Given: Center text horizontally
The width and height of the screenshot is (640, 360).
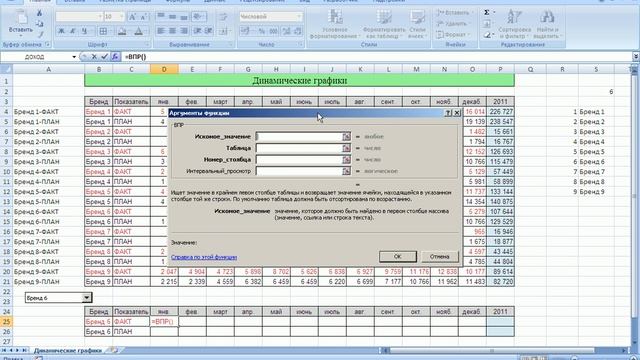Looking at the screenshot, I should tap(172, 31).
